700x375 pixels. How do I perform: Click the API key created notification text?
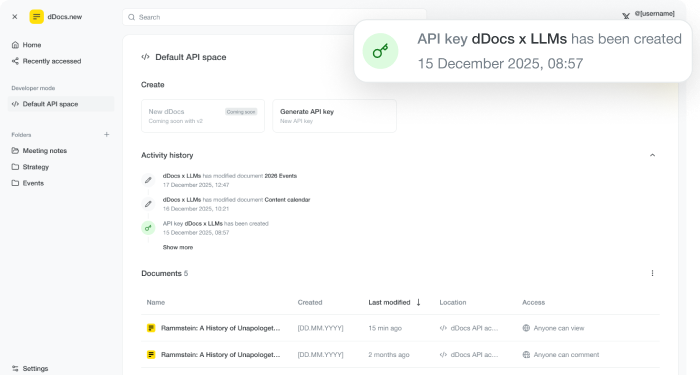(549, 39)
